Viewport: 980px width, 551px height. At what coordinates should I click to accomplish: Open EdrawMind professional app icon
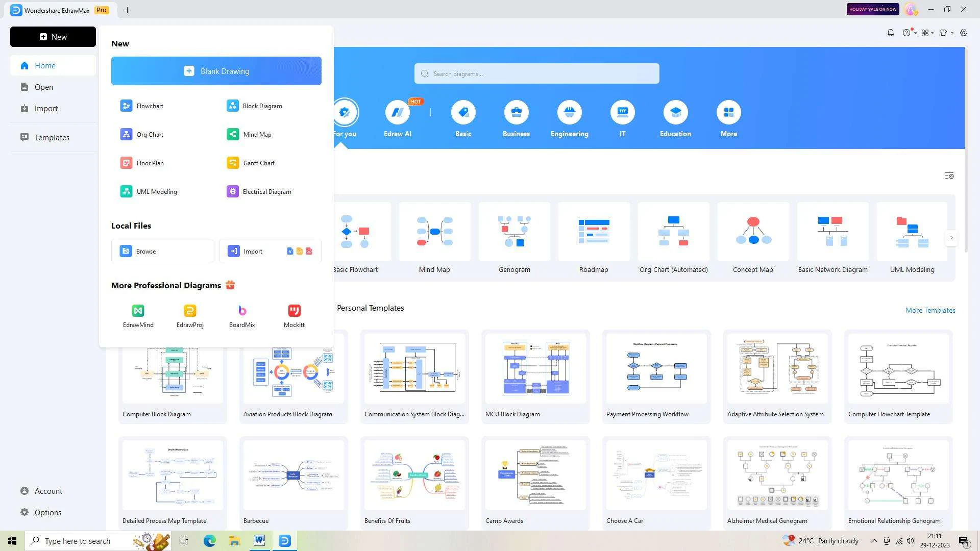(x=138, y=310)
